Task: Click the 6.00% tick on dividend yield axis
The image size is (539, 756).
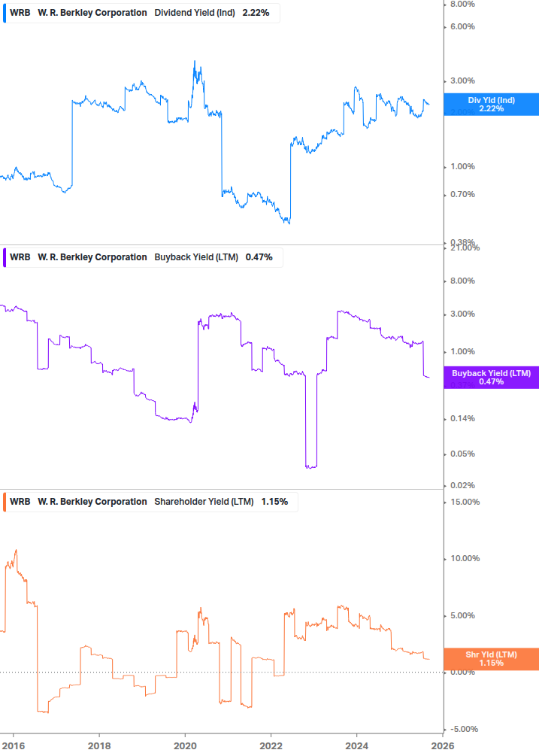Action: coord(462,27)
